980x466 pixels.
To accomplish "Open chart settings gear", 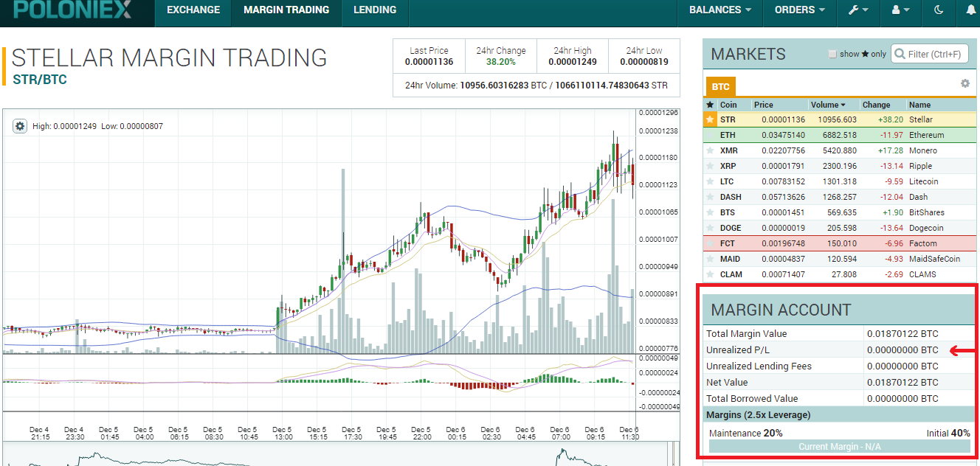I will (21, 126).
